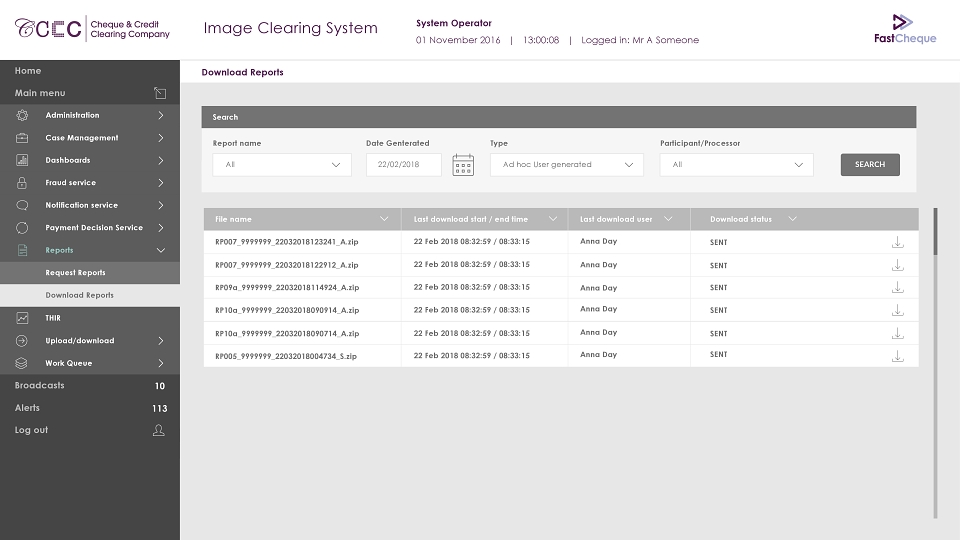This screenshot has height=540, width=960.
Task: Click the vertical scrollbar thumb
Action: [935, 231]
